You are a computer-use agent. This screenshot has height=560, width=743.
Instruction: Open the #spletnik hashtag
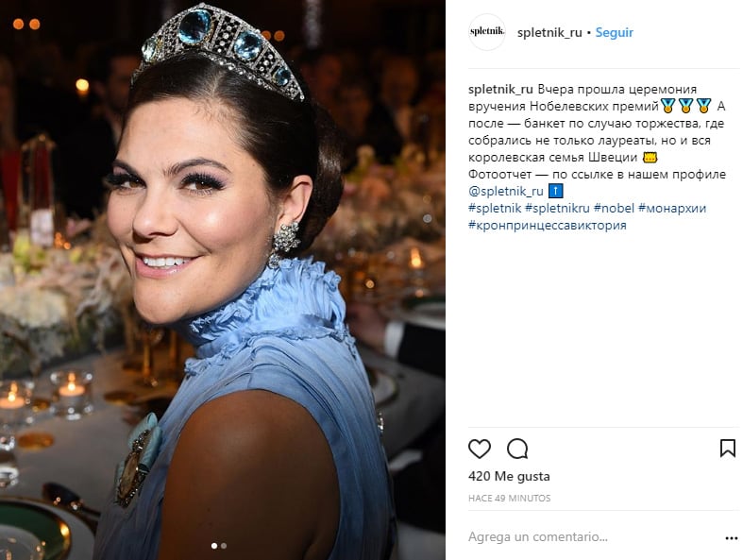click(x=495, y=208)
